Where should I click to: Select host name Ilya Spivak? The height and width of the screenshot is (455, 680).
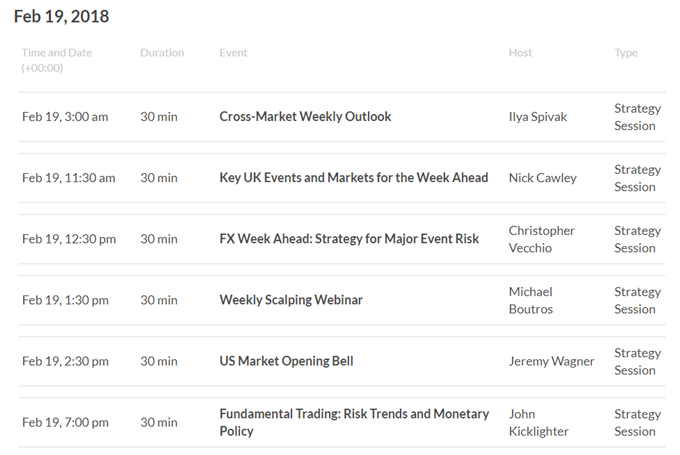pyautogui.click(x=538, y=117)
